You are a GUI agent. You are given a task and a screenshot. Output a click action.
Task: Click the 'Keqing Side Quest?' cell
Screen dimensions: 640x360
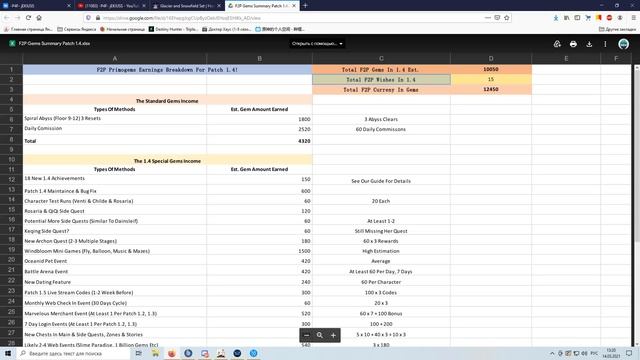pyautogui.click(x=115, y=231)
